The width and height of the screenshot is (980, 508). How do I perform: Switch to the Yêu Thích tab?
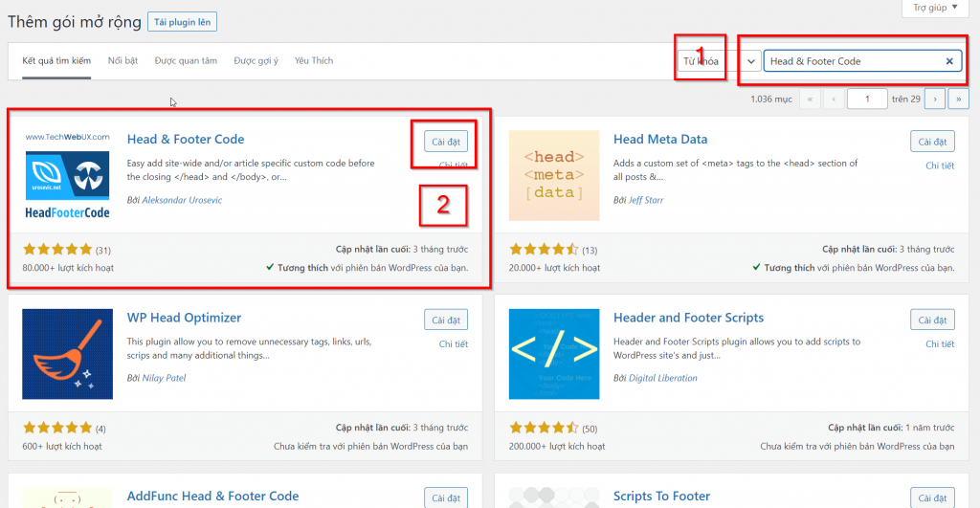coord(314,60)
